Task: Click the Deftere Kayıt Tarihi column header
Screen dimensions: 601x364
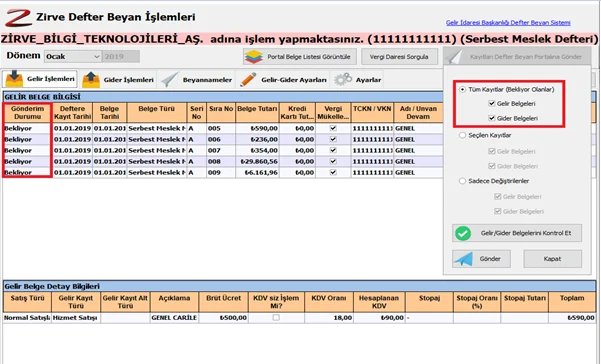Action: coord(72,113)
